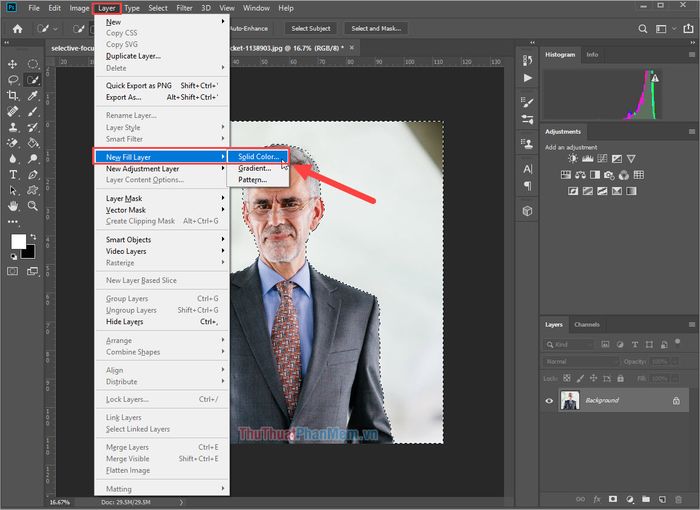
Task: Select the Healing Brush bandage tool
Action: click(x=12, y=111)
